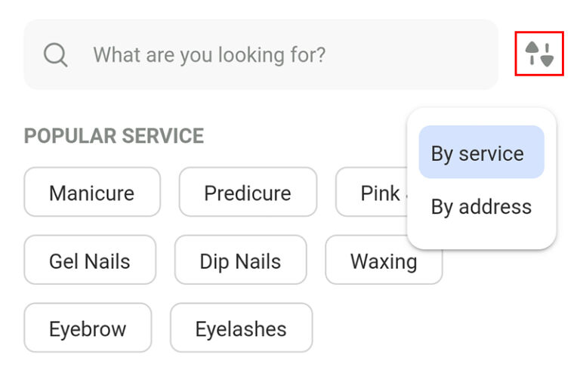Open the sort filter icon beside search

tap(539, 54)
